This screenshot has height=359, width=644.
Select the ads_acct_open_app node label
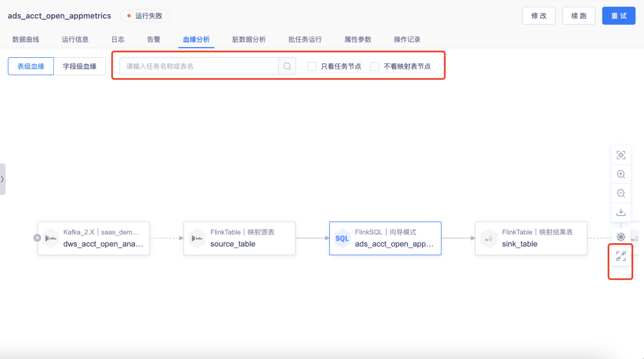point(395,244)
